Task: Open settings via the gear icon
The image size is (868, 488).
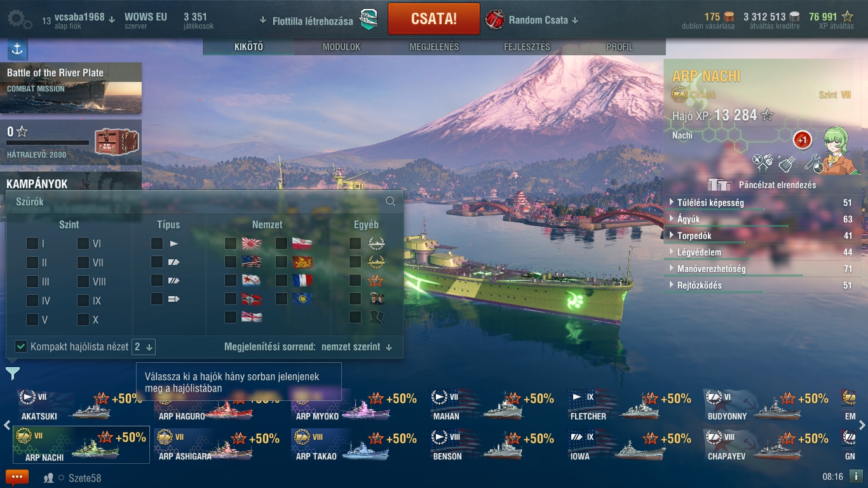Action: pyautogui.click(x=20, y=19)
